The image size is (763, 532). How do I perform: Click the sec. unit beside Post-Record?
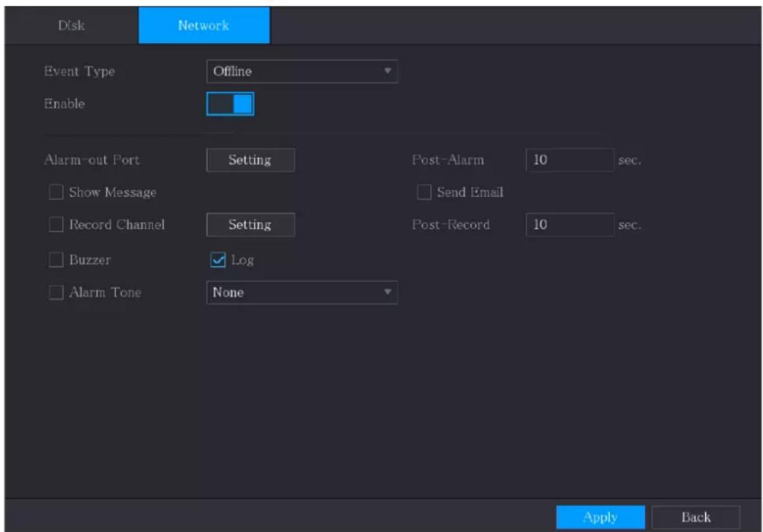pos(629,225)
